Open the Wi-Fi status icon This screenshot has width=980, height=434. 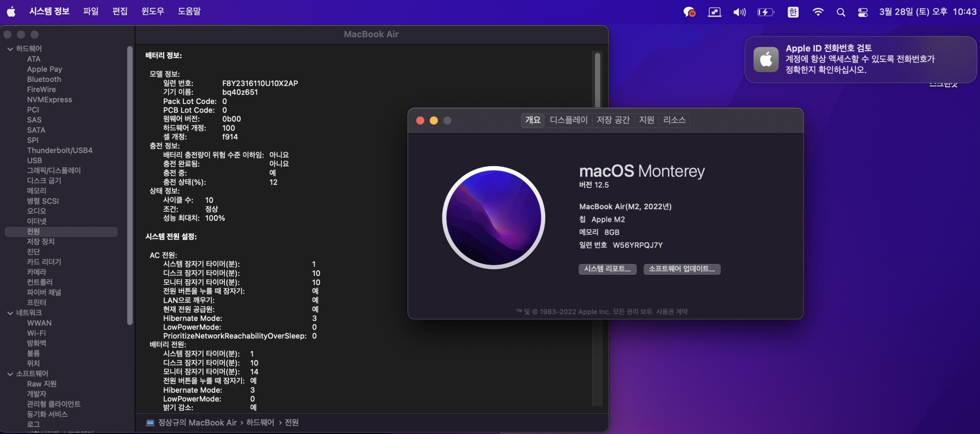pyautogui.click(x=818, y=12)
